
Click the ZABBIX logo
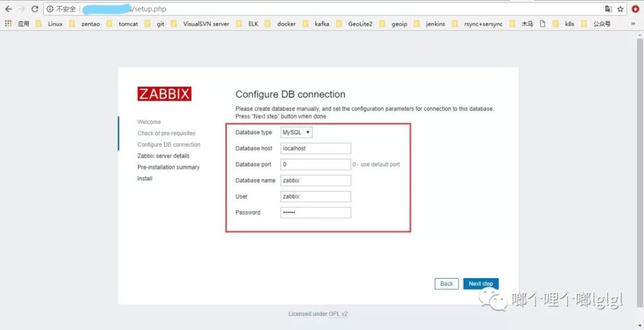pyautogui.click(x=165, y=94)
